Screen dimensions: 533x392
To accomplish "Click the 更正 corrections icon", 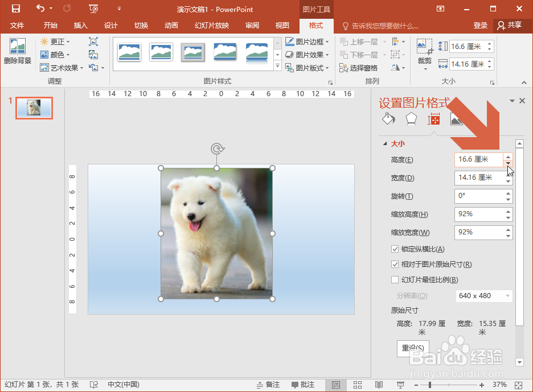I will pos(45,42).
